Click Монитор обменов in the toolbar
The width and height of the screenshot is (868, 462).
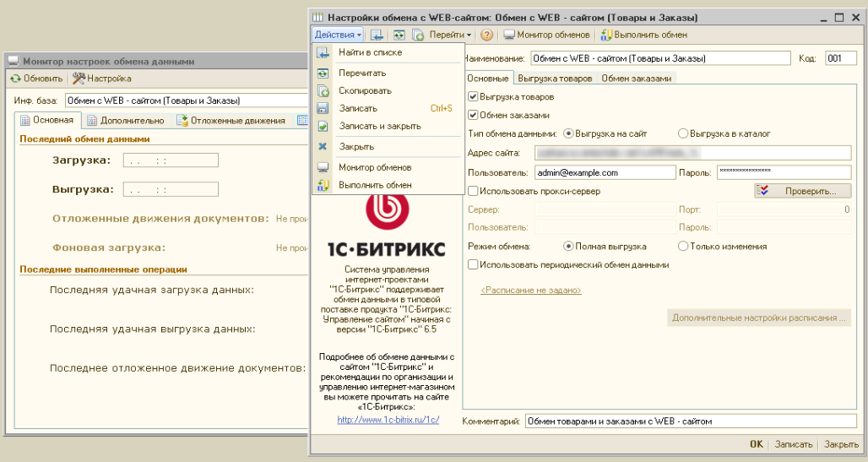point(546,35)
